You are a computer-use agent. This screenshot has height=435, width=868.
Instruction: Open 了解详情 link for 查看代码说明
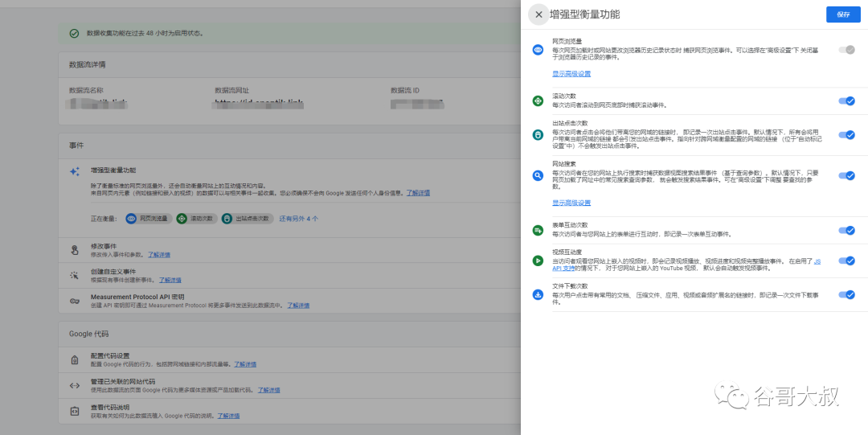(228, 416)
